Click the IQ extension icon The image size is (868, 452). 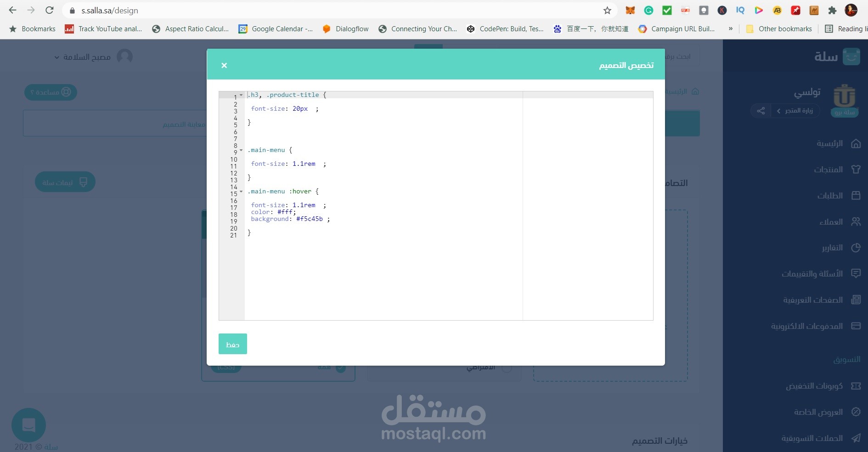pyautogui.click(x=740, y=10)
